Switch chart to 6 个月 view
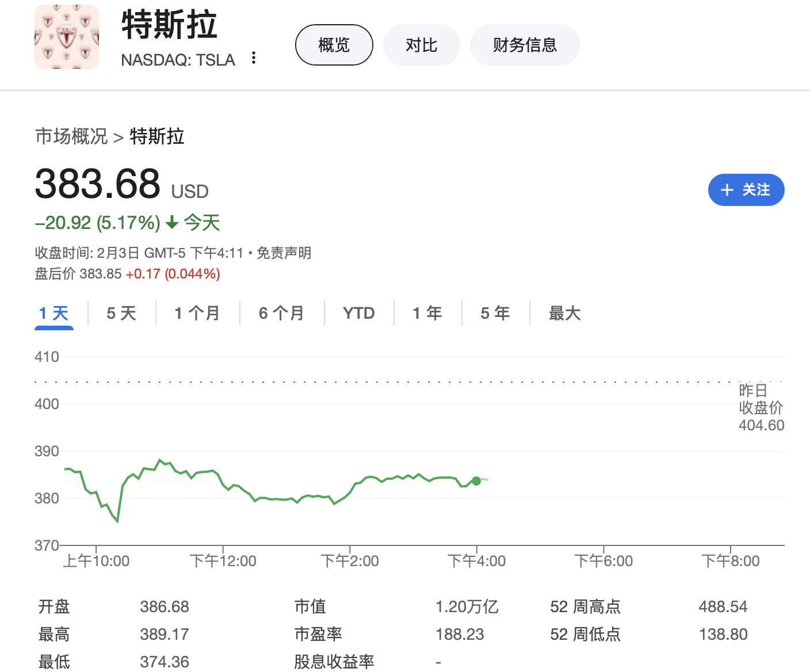Viewport: 810px width, 672px height. pos(282,313)
